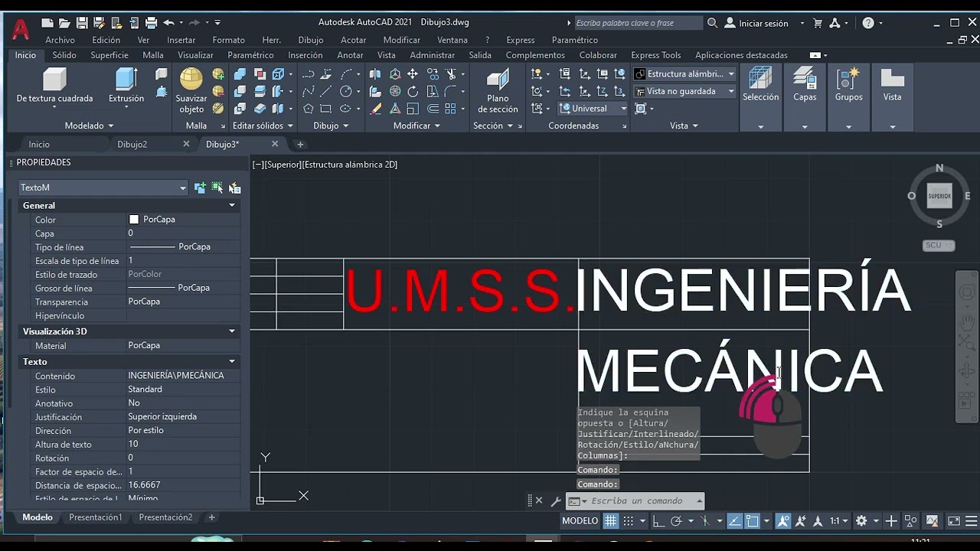Viewport: 980px width, 551px height.
Task: Toggle annotation visibility in status bar
Action: click(x=783, y=521)
